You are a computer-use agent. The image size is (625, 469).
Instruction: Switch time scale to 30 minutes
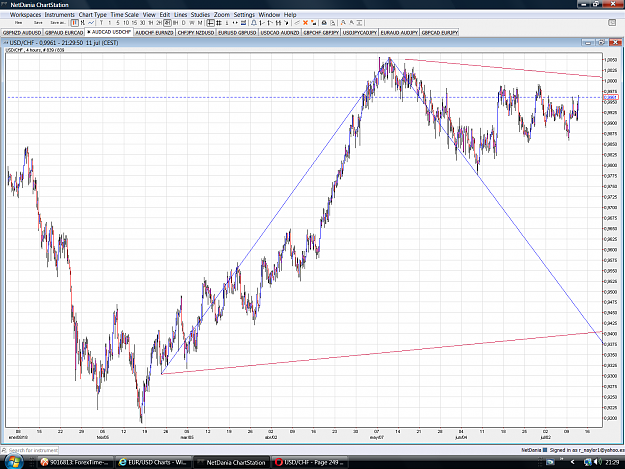pyautogui.click(x=142, y=23)
